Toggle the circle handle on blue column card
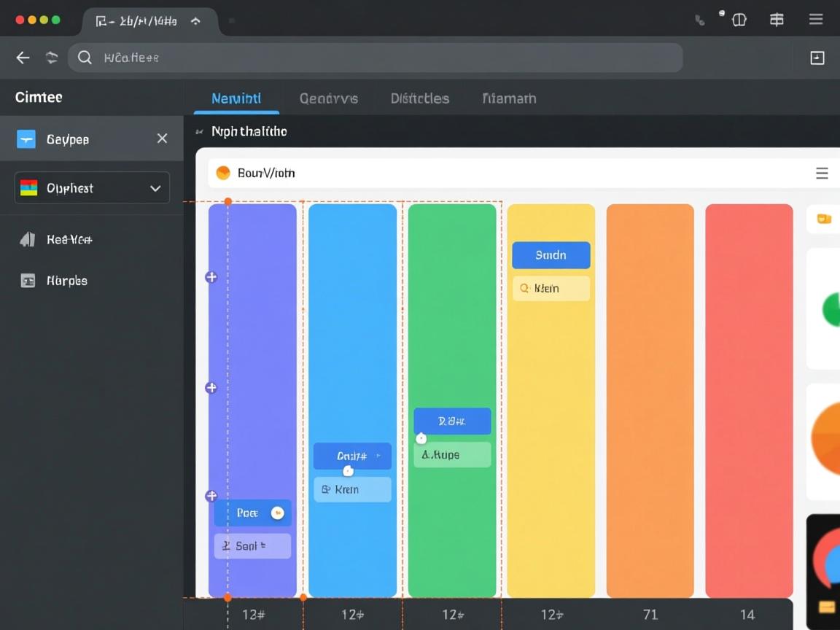This screenshot has width=840, height=630. [349, 471]
